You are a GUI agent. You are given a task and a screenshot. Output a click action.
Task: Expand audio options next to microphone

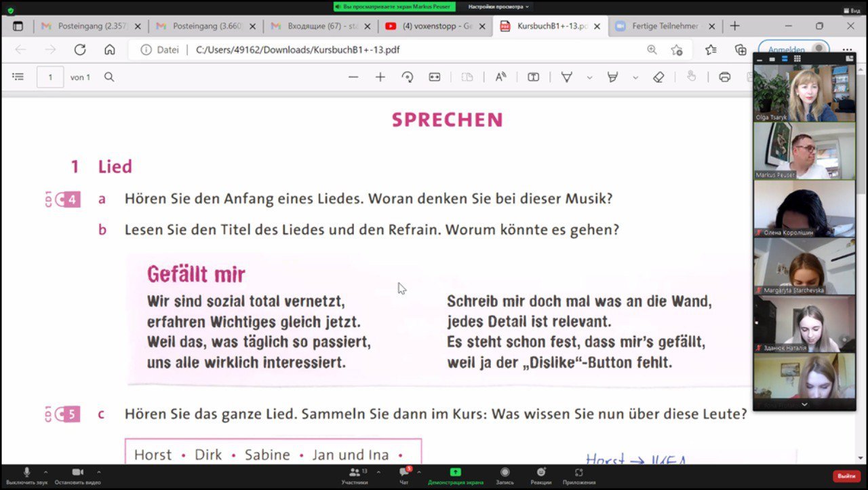coord(45,472)
